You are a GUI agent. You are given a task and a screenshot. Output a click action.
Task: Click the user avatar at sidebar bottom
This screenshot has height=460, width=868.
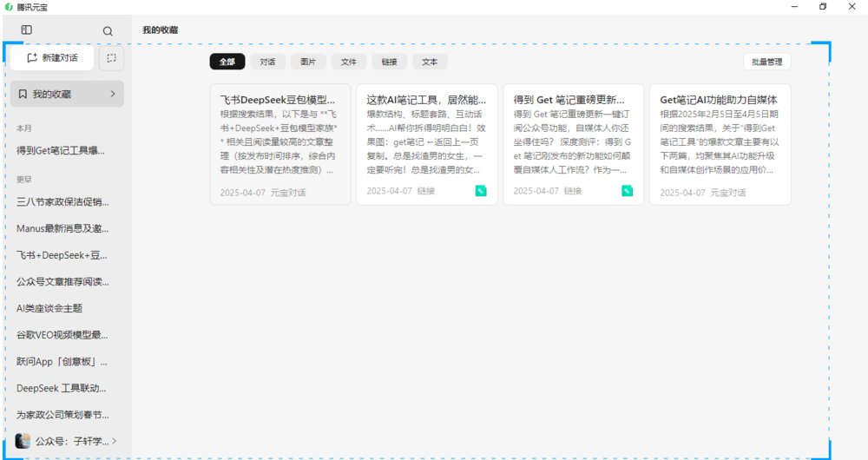click(x=23, y=441)
